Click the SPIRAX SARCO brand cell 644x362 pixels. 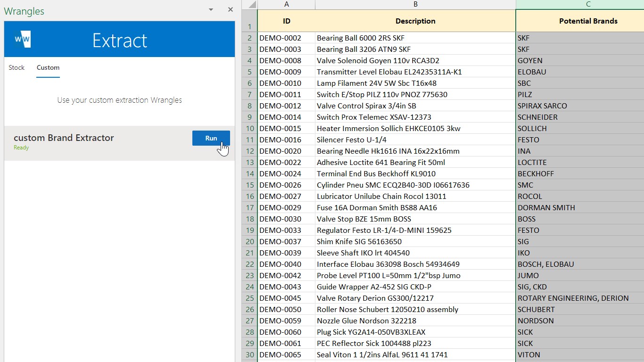tap(580, 106)
